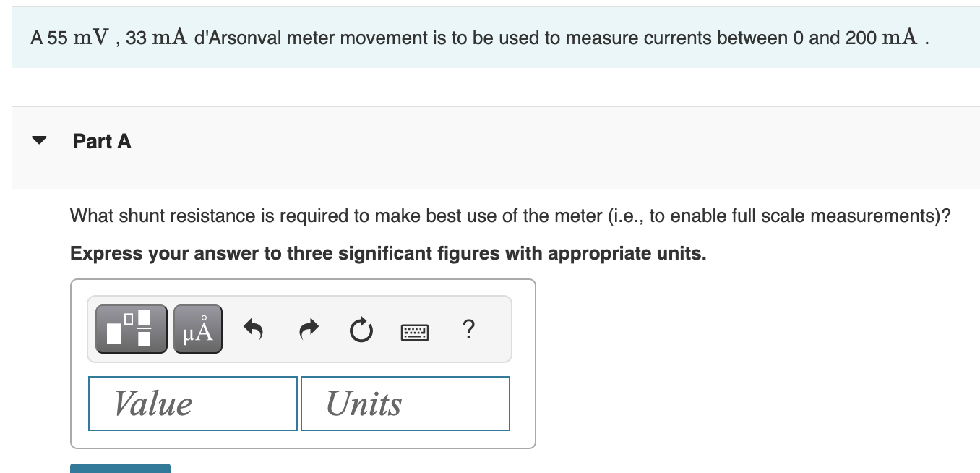Open the math template palette in the answer toolbar
The width and height of the screenshot is (980, 473).
tap(130, 328)
